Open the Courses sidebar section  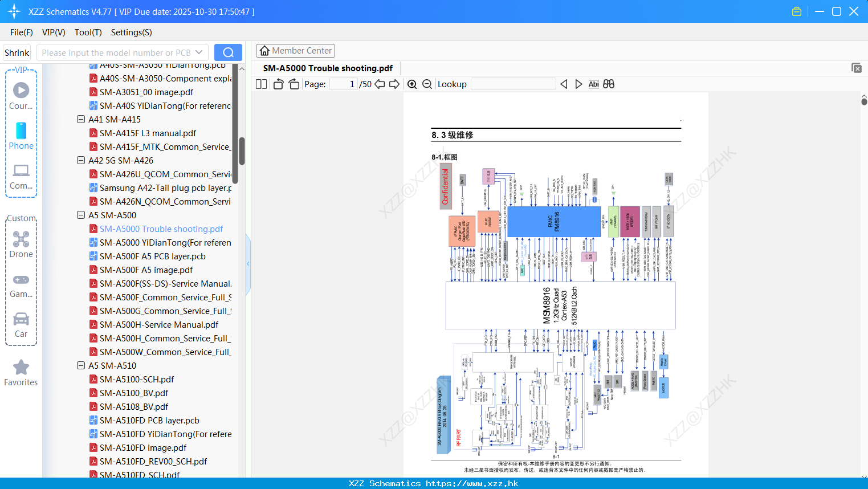click(x=21, y=96)
